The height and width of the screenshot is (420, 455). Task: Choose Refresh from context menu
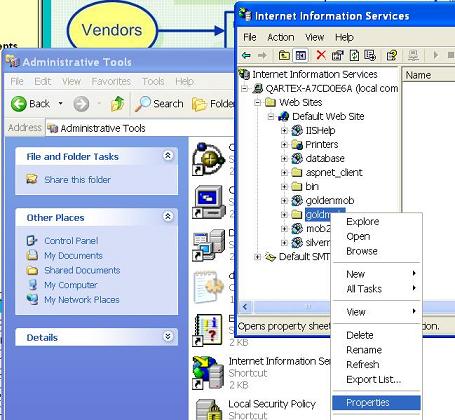point(376,364)
